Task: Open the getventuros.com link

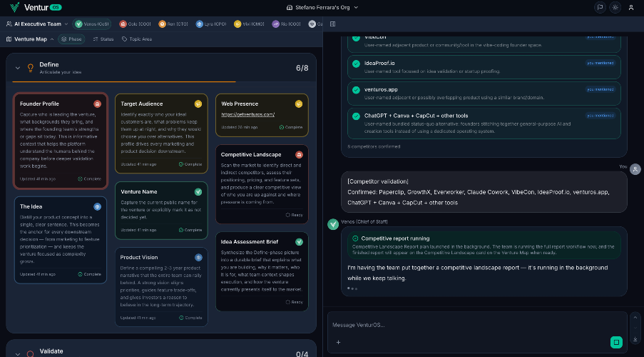Action: (x=247, y=114)
